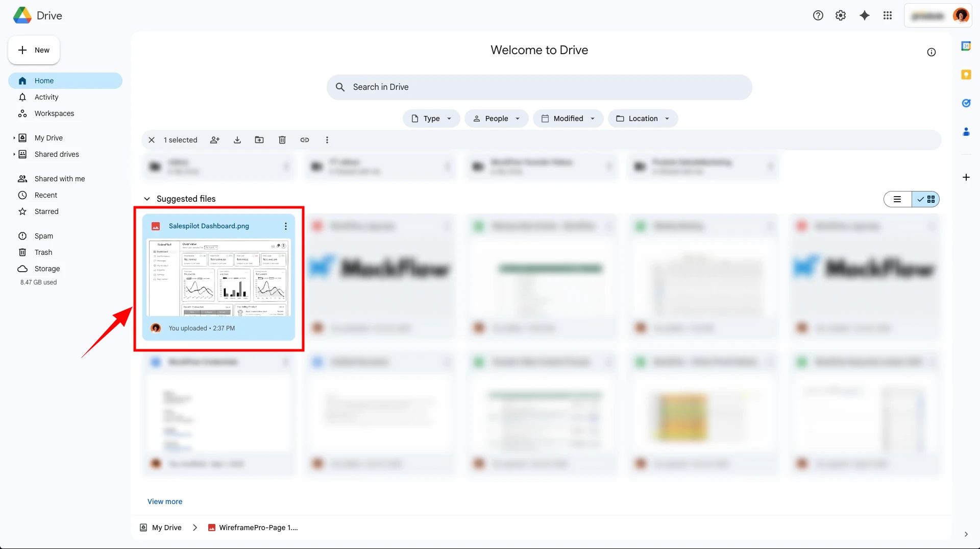
Task: Open the Modified filter dropdown
Action: click(568, 118)
